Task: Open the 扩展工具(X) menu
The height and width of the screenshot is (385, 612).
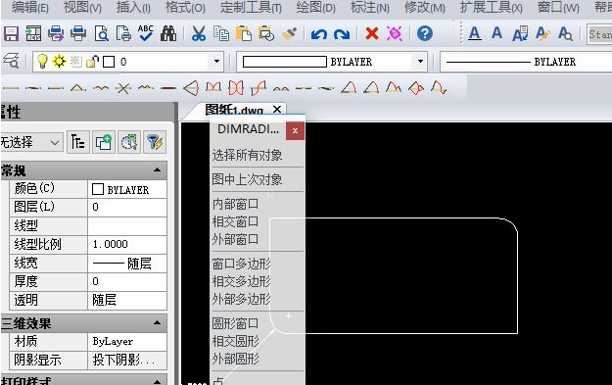Action: click(491, 7)
